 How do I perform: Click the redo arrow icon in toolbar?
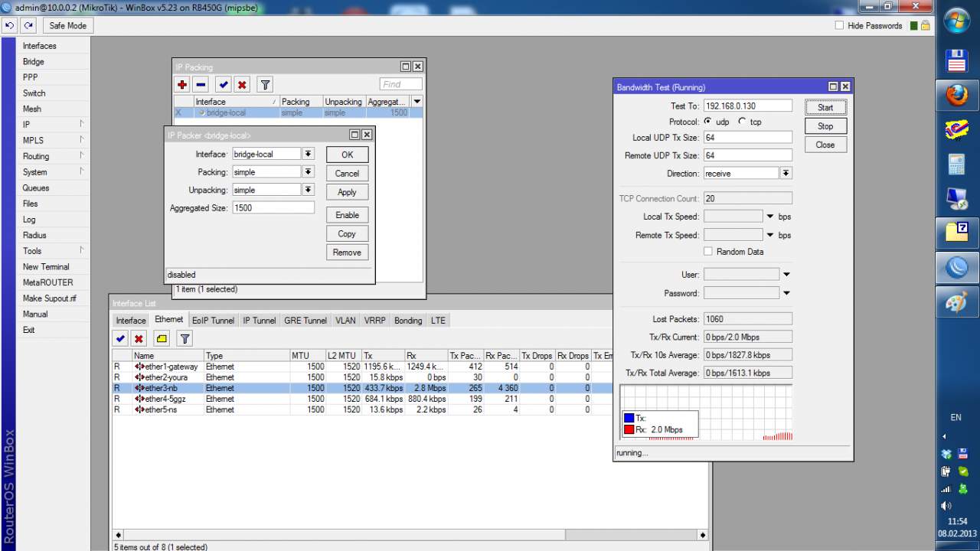[28, 25]
